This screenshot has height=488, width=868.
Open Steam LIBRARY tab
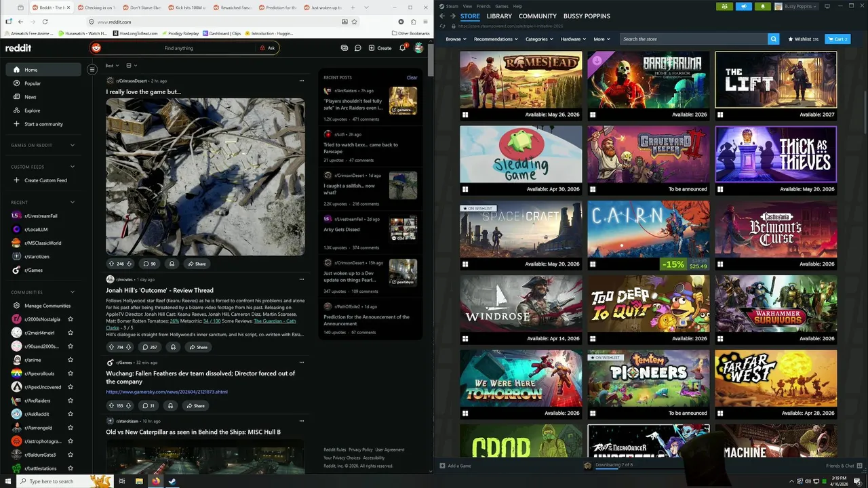[499, 16]
